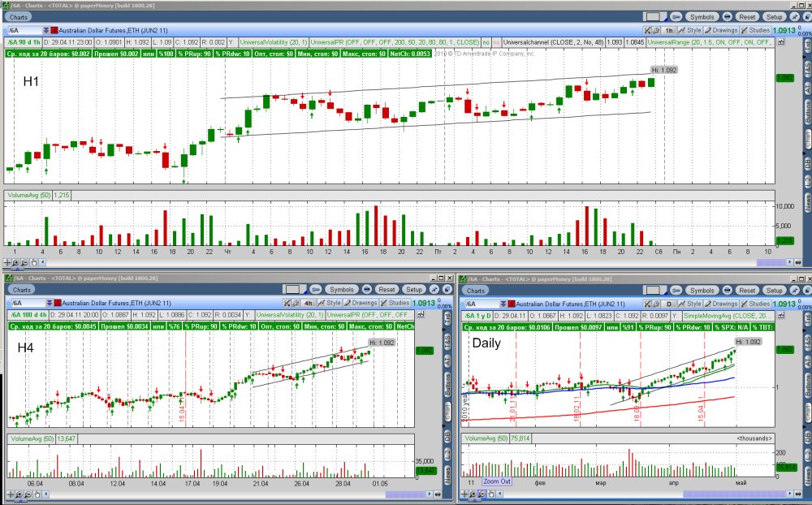Click the zoom-in magnifier under the H1 chart
The height and width of the screenshot is (505, 812).
[16, 262]
